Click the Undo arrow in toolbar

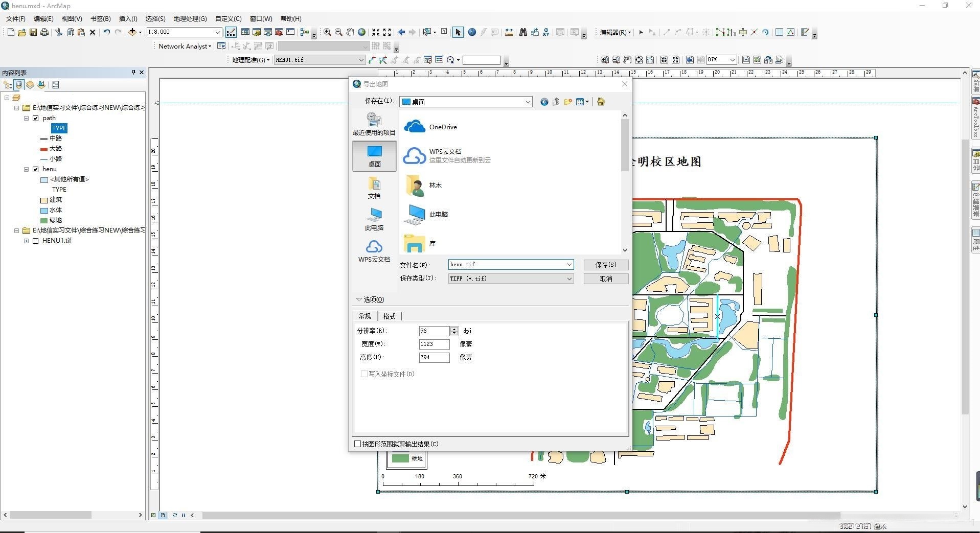pos(106,32)
